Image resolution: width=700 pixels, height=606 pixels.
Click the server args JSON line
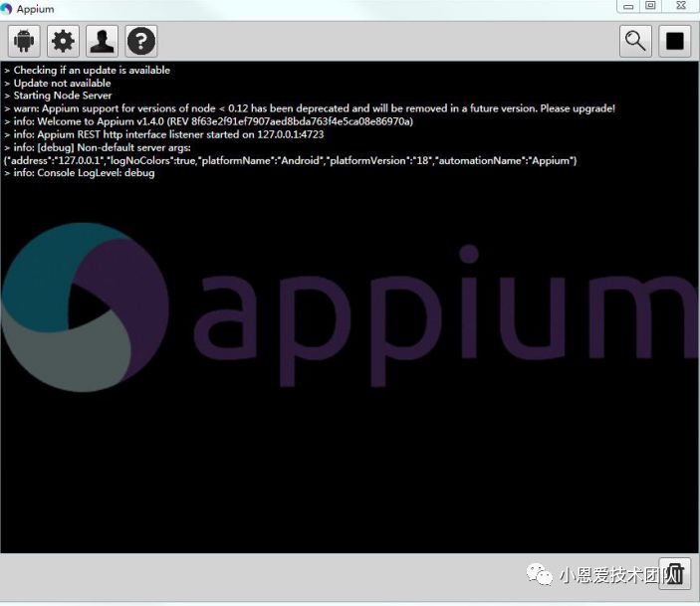pyautogui.click(x=290, y=160)
